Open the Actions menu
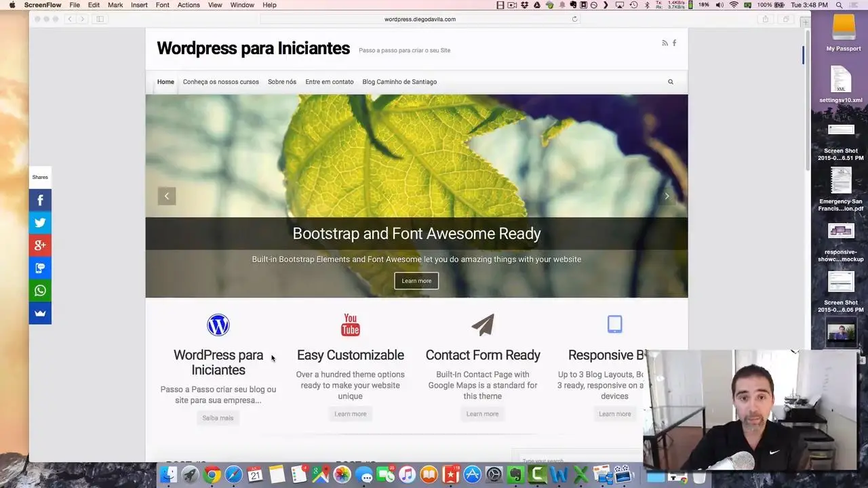The image size is (868, 488). pos(189,5)
